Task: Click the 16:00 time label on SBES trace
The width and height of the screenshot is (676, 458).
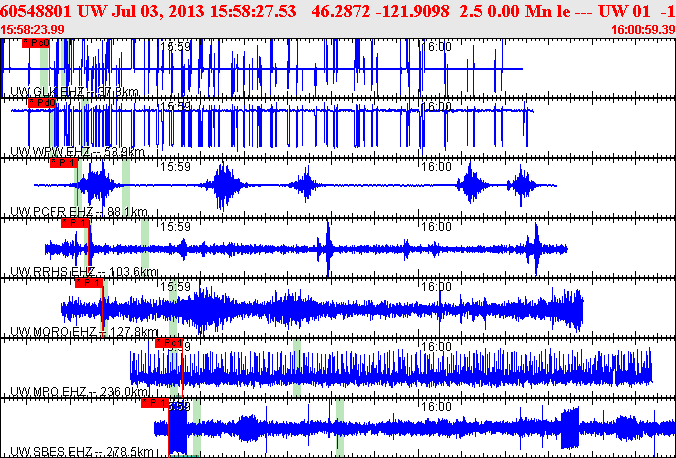Action: [x=436, y=406]
